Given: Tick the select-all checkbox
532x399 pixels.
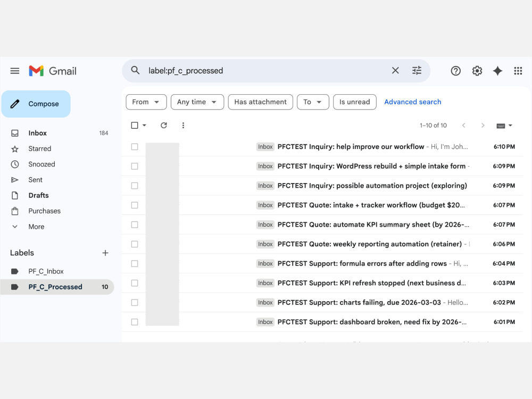Looking at the screenshot, I should click(135, 126).
